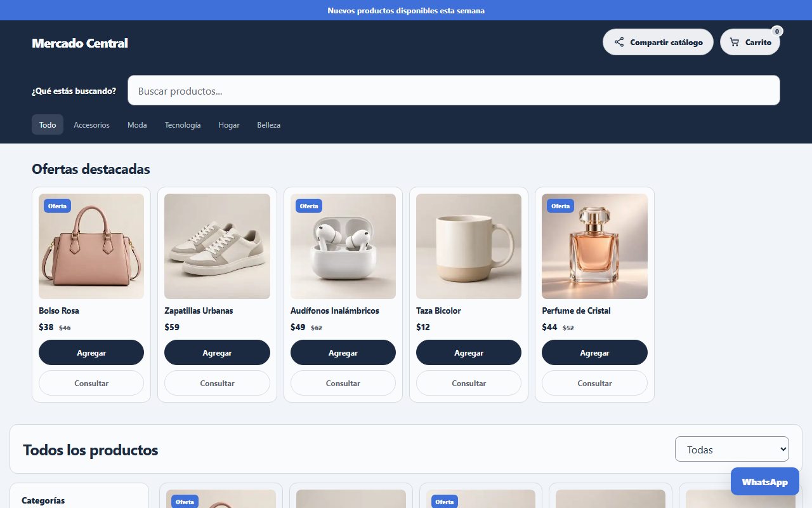Focus the Buscar productos search field
812x508 pixels.
point(454,90)
